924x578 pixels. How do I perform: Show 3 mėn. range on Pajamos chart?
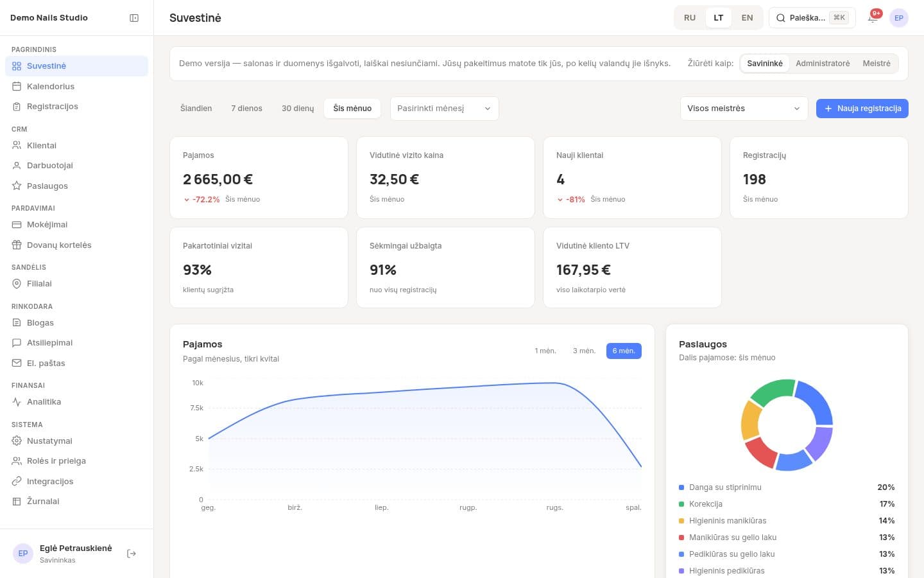pyautogui.click(x=584, y=351)
